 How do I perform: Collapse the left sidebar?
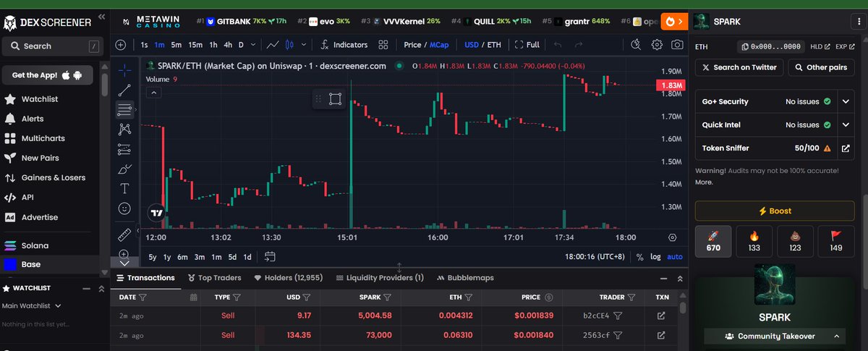tap(101, 17)
